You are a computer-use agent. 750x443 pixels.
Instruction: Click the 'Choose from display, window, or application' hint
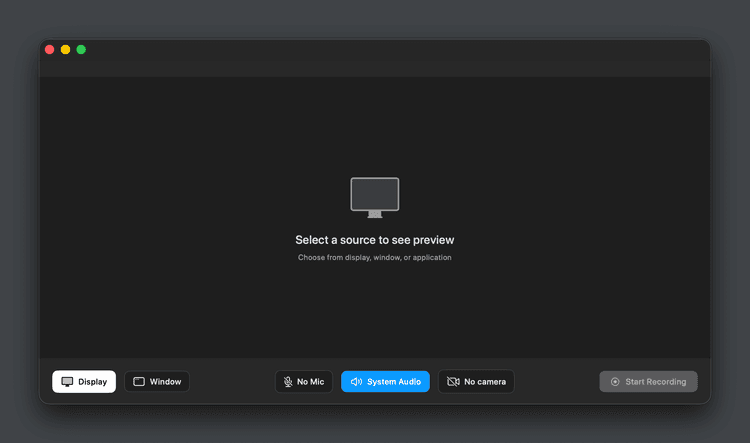click(x=375, y=258)
